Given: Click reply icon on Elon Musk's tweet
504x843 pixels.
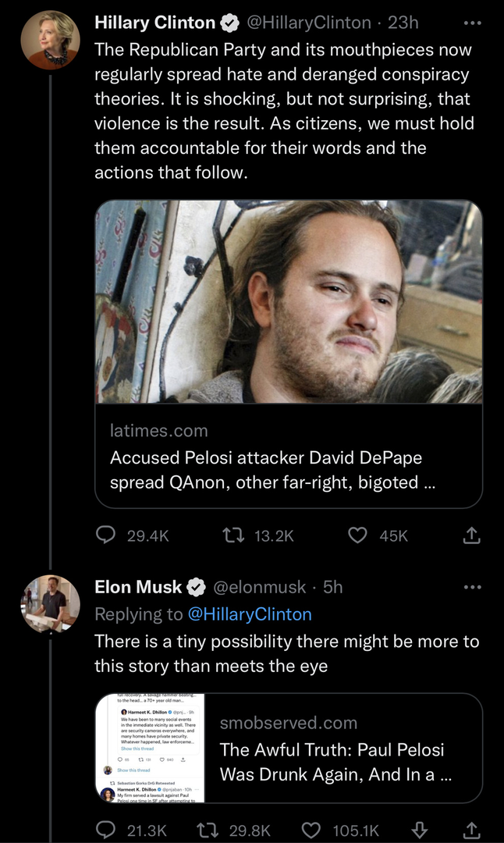Looking at the screenshot, I should tap(105, 831).
